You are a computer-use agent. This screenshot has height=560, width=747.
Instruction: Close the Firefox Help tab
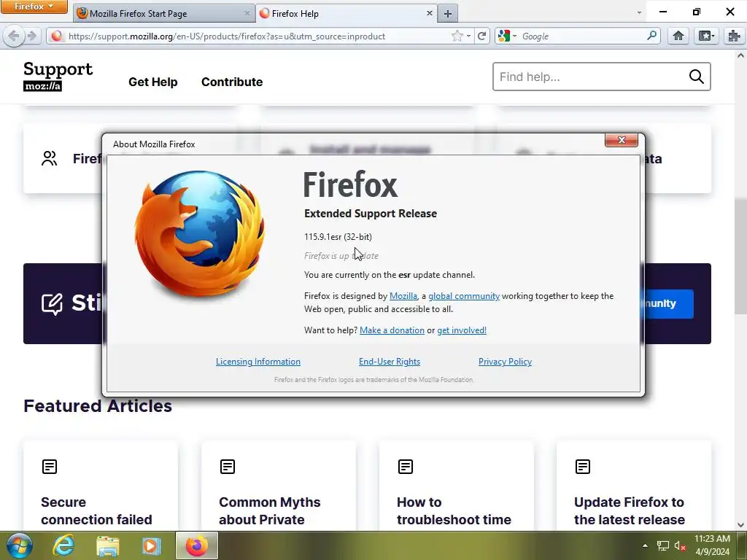tap(429, 13)
